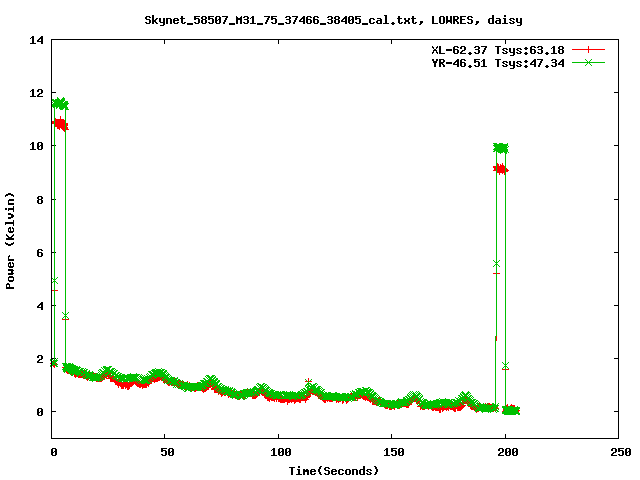Click x-axis tick label 150
640x480 pixels.
click(394, 452)
